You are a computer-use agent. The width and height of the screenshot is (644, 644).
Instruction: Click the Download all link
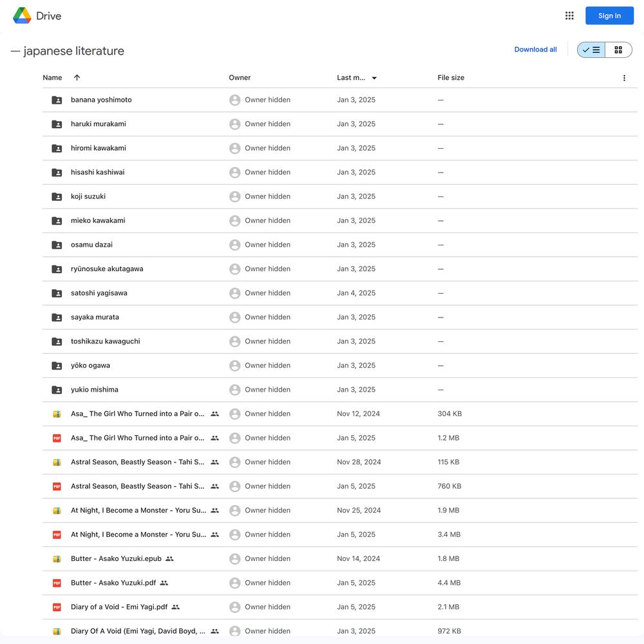[535, 50]
